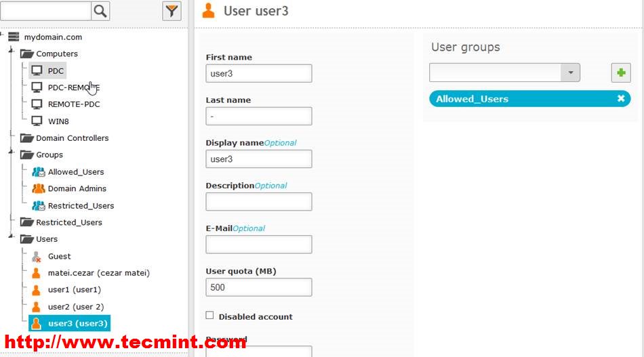
Task: Collapse the Groups tree node
Action: pos(11,154)
